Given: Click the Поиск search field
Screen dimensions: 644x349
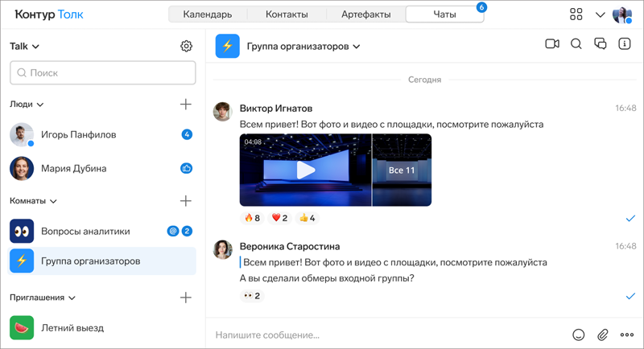Looking at the screenshot, I should click(x=103, y=73).
